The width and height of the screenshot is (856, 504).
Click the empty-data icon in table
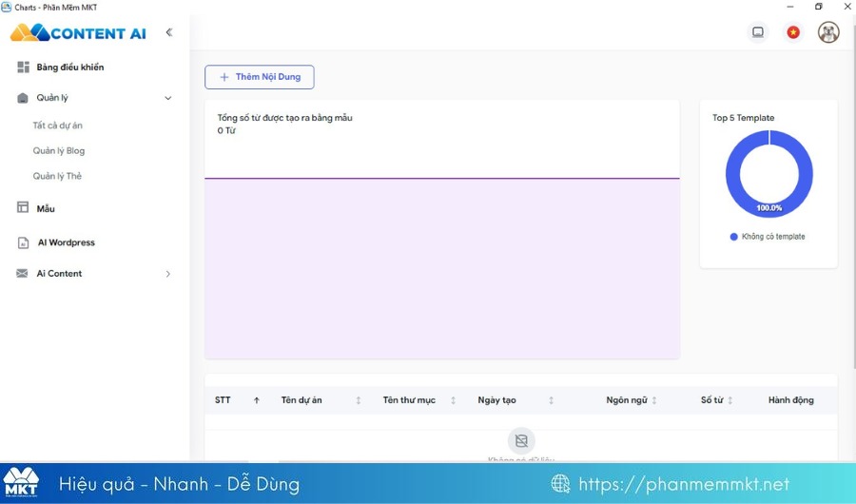click(521, 440)
